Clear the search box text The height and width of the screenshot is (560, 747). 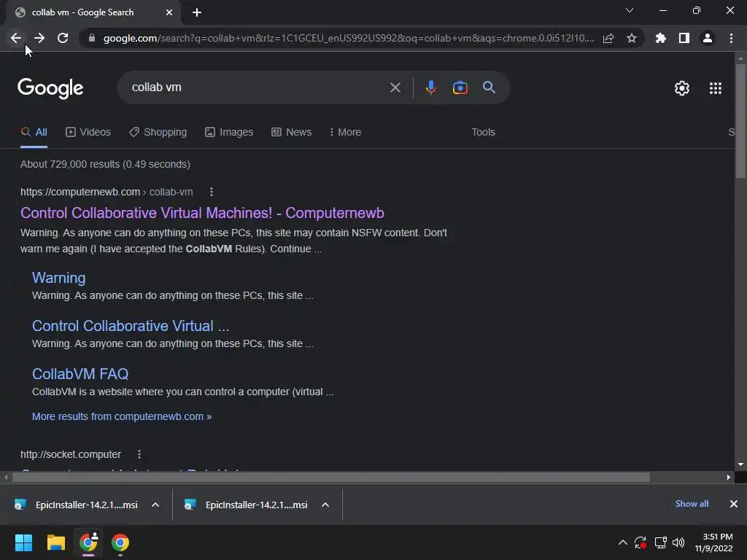[395, 87]
